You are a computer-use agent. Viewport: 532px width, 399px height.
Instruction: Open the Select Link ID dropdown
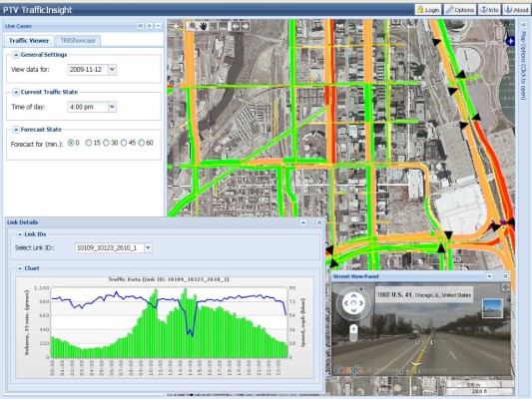[148, 247]
